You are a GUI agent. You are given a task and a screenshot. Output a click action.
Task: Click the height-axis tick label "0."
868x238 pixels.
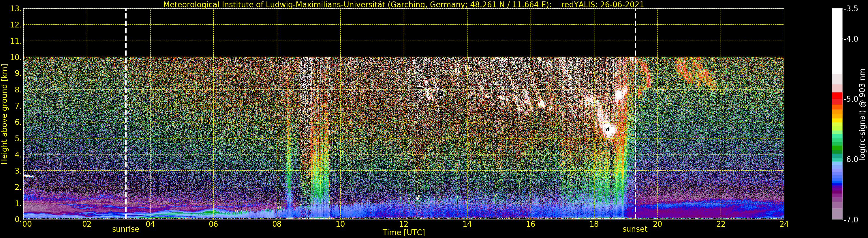click(x=18, y=220)
